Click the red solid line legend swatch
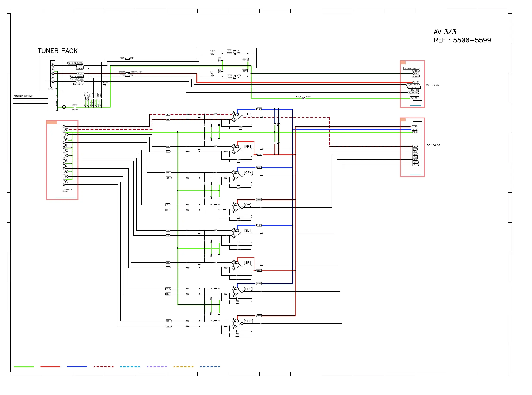Screen dimensions: 532x395 point(50,367)
